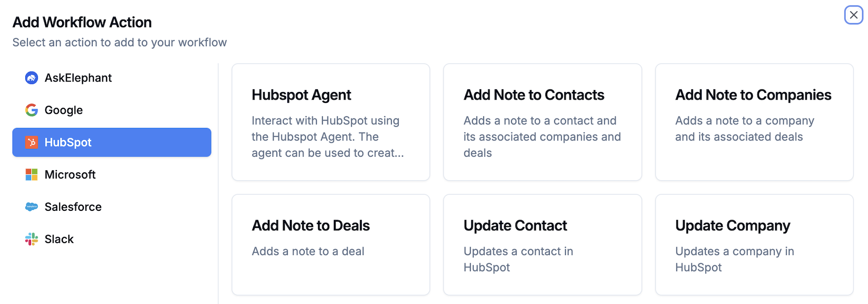The width and height of the screenshot is (868, 304).
Task: Click the AskElephant logo icon
Action: pyautogui.click(x=31, y=78)
